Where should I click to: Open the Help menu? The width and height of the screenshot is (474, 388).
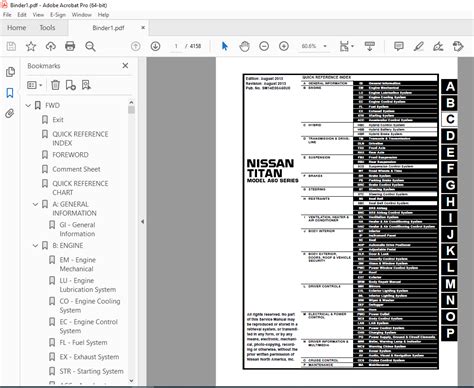[103, 15]
